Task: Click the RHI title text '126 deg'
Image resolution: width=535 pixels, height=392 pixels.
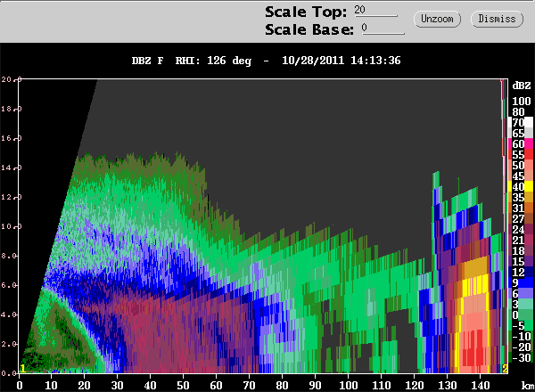Action: pos(229,61)
